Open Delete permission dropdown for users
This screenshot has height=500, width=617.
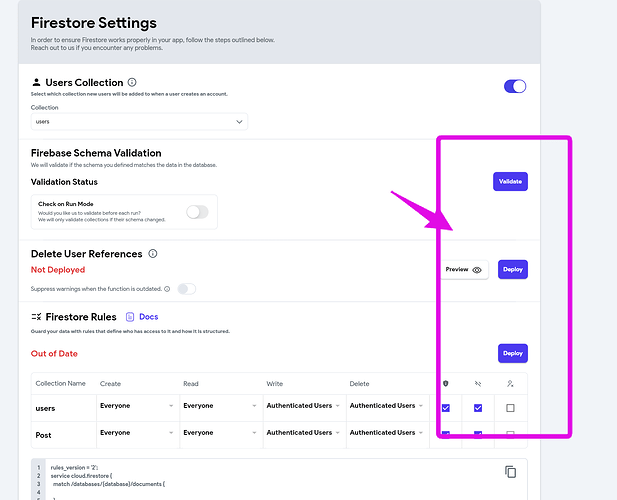point(388,406)
